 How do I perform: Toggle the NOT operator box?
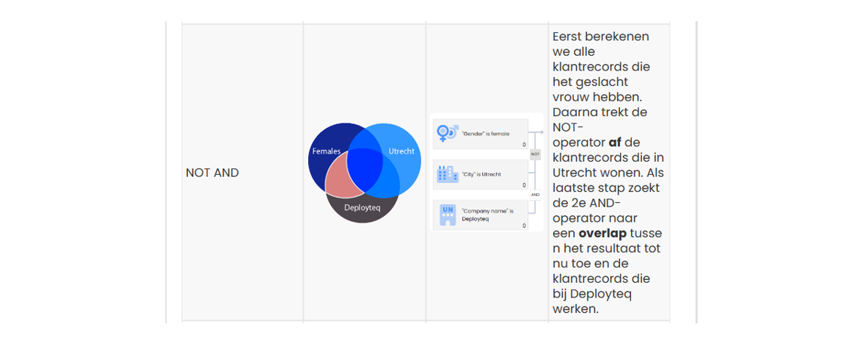(x=535, y=154)
